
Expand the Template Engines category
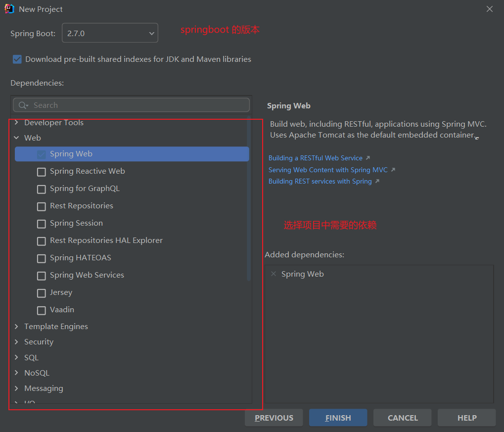[x=16, y=327]
